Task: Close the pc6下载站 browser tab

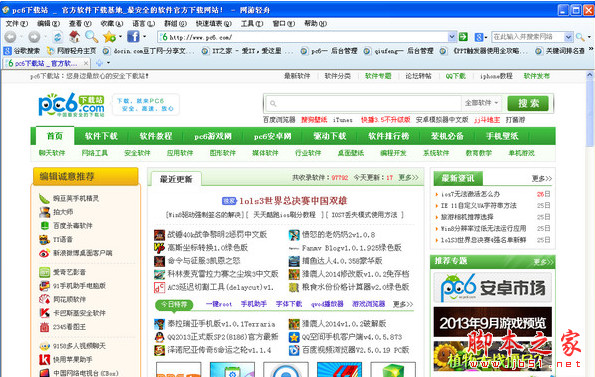Action: pos(86,63)
